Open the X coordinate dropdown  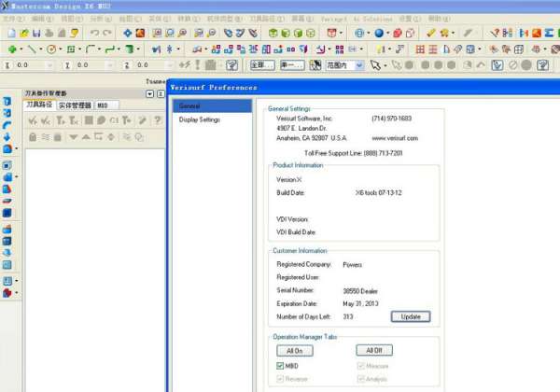[x=49, y=65]
